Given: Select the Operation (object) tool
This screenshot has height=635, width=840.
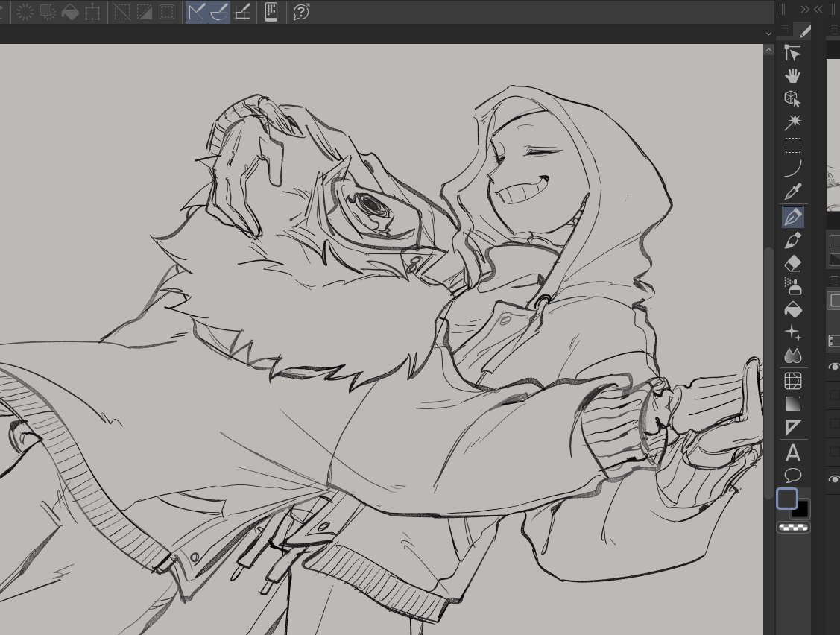Looking at the screenshot, I should [792, 53].
